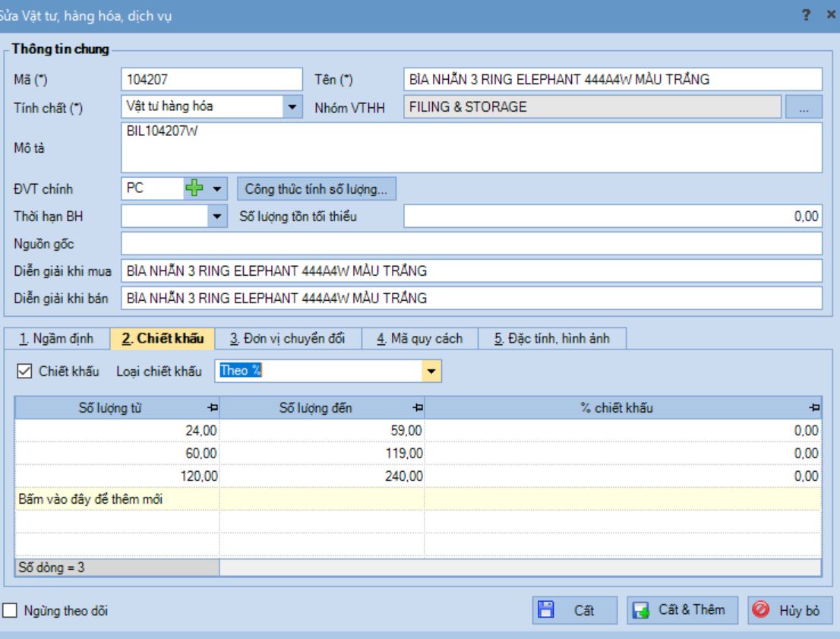
Task: Click the cell with value 59,00
Action: click(322, 431)
